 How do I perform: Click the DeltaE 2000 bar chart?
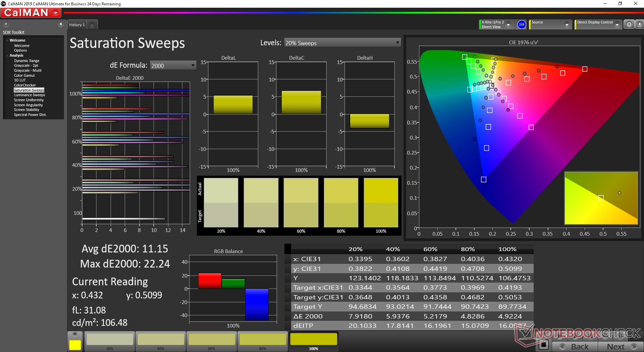click(136, 153)
